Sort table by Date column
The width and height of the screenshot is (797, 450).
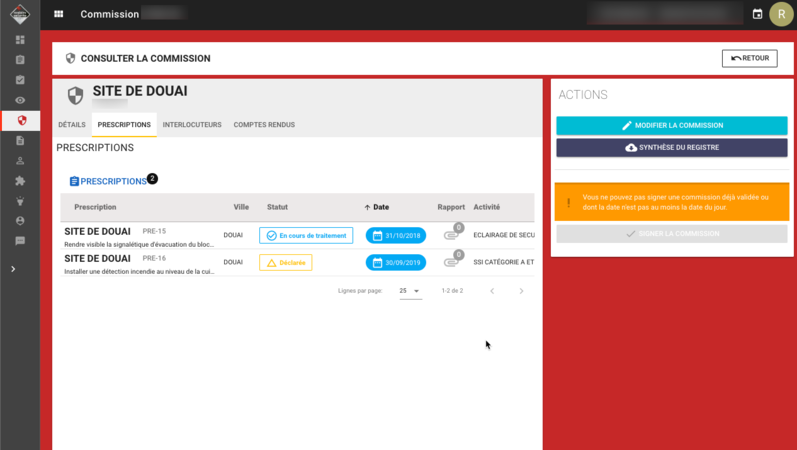click(377, 207)
